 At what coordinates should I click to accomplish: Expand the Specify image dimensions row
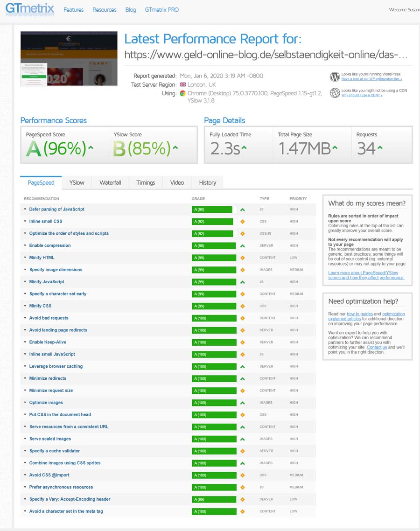point(56,270)
